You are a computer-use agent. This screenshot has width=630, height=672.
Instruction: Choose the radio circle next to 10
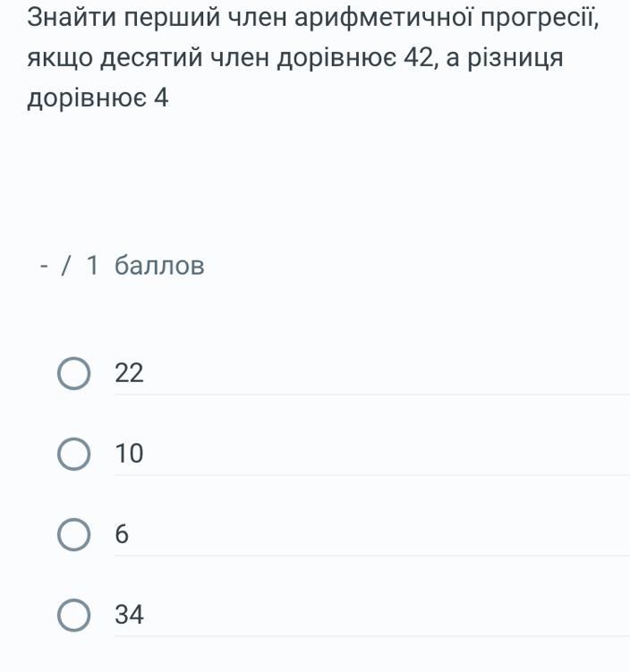pyautogui.click(x=73, y=454)
